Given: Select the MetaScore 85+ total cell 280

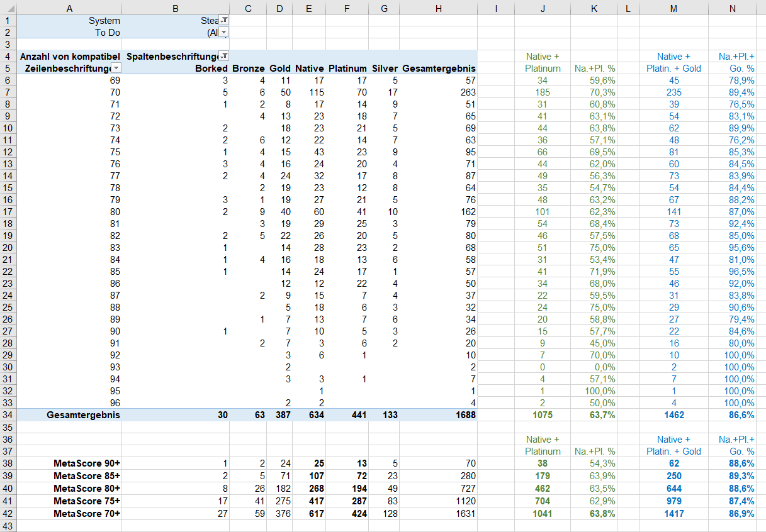Looking at the screenshot, I should pos(439,476).
